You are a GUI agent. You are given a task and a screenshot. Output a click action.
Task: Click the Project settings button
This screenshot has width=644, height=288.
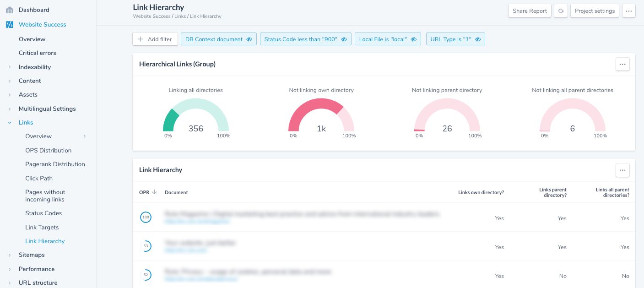(x=595, y=11)
